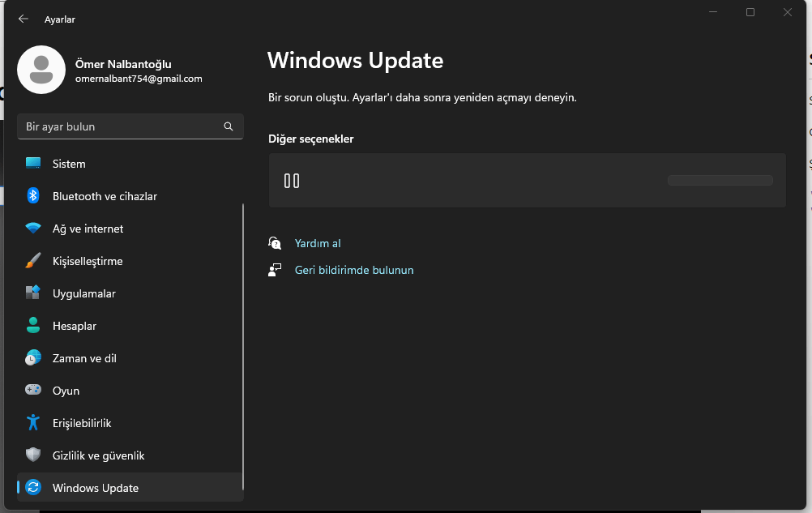Screen dimensions: 812x513
Task: Click the Diğer seçenekler heading
Action: coord(310,139)
